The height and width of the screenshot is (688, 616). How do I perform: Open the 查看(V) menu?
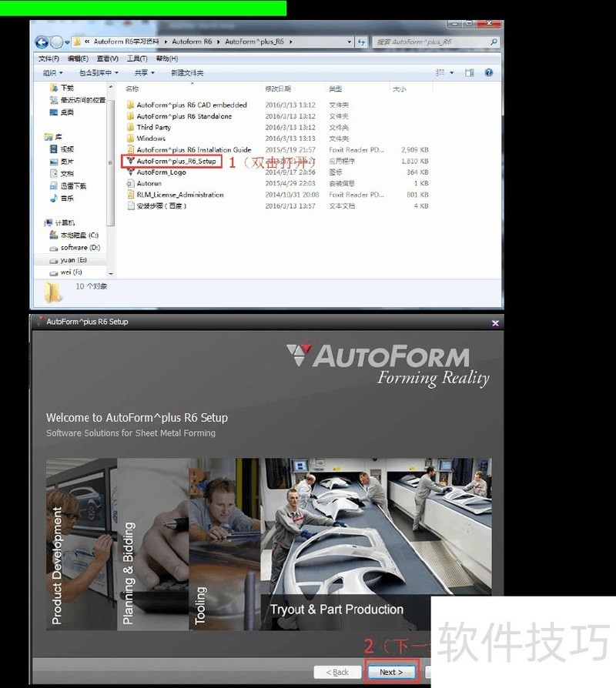(x=108, y=58)
